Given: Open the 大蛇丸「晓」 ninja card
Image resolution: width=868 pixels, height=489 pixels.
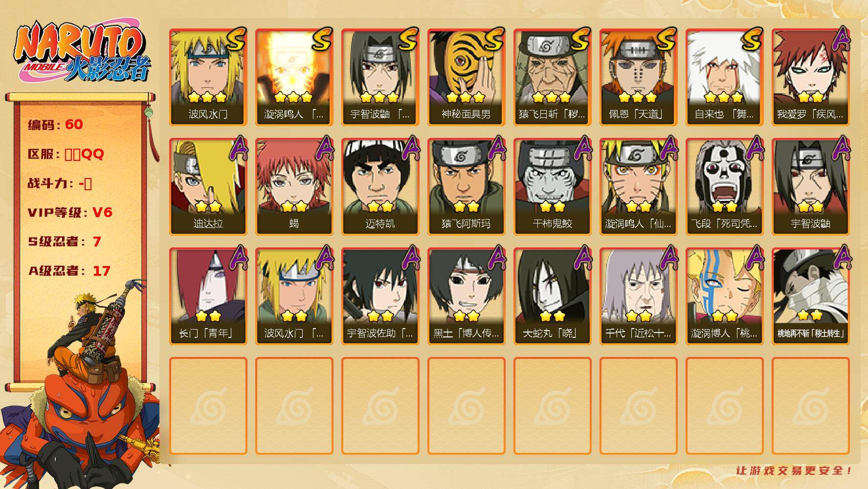Looking at the screenshot, I should 553,296.
